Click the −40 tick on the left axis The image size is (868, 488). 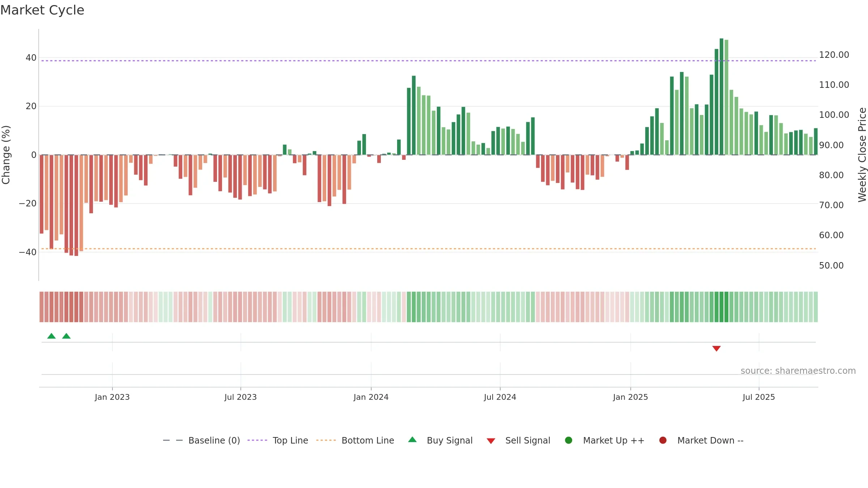[28, 252]
